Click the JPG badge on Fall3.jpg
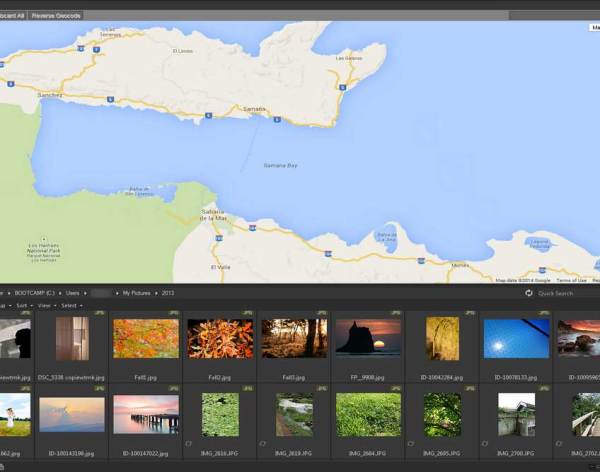The width and height of the screenshot is (600, 472). [322, 313]
